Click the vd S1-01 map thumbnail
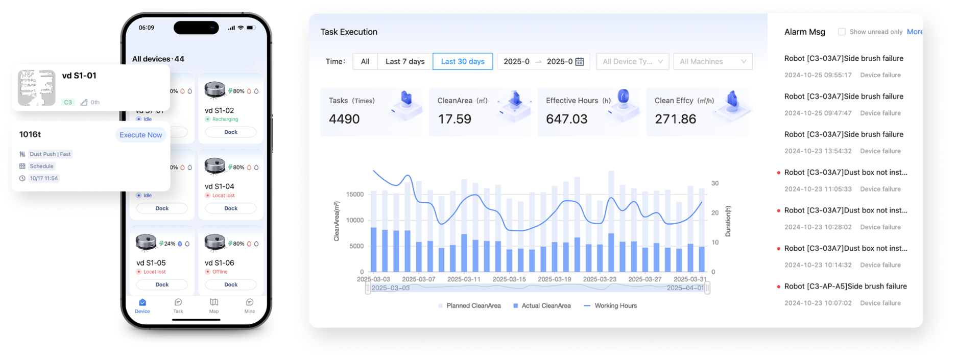 [37, 88]
